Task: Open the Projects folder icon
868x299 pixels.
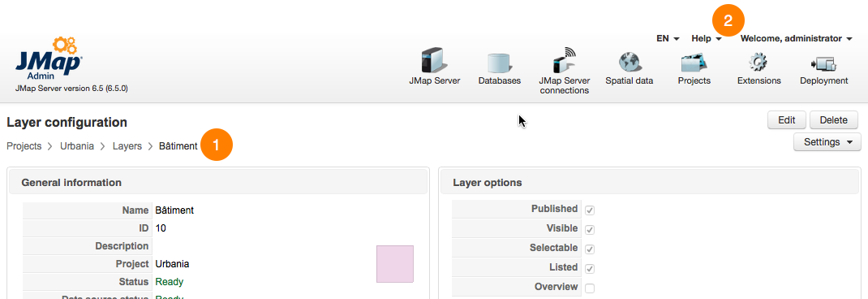Action: (x=694, y=62)
